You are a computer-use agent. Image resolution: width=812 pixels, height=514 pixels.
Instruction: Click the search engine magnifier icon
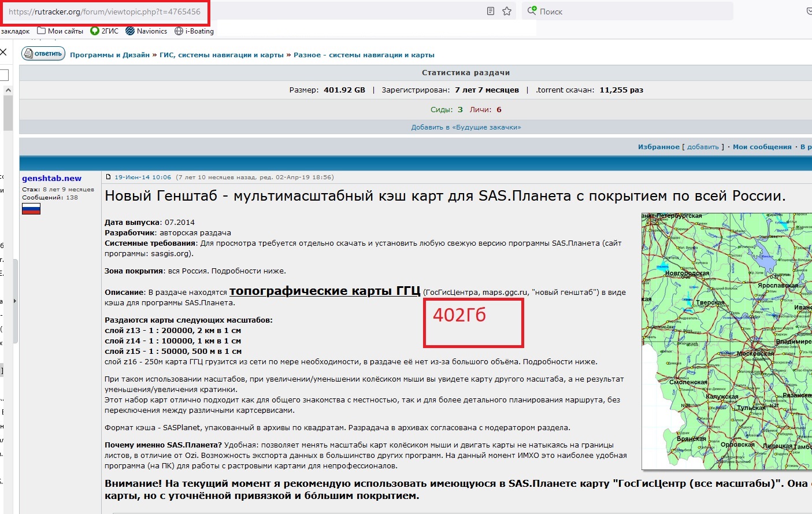(532, 11)
